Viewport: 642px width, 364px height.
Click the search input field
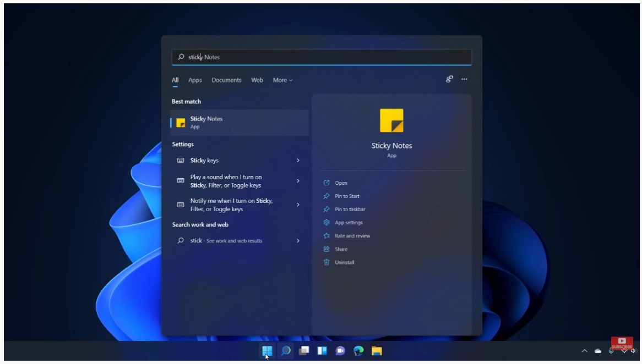click(x=322, y=57)
